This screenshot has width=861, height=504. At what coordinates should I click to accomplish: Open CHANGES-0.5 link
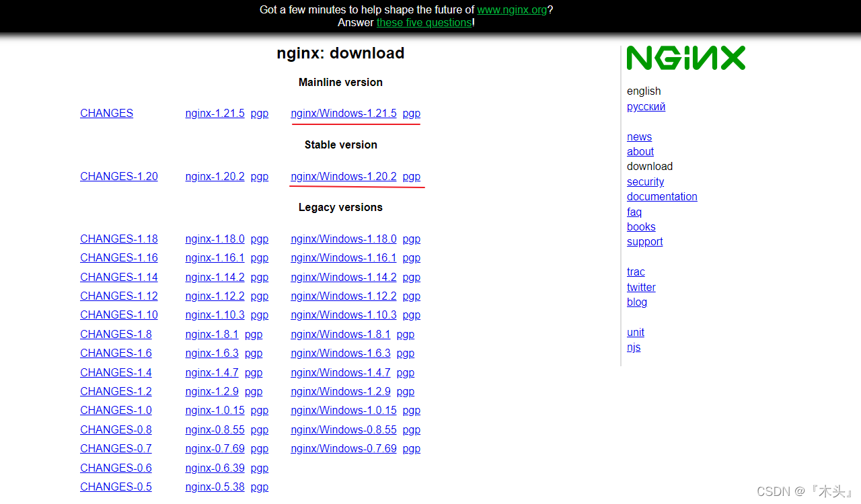click(116, 487)
